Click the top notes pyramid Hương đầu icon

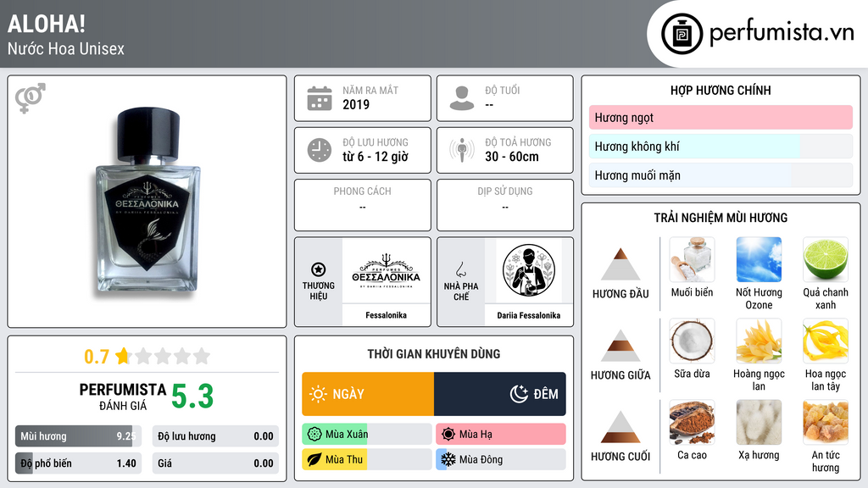(x=620, y=264)
